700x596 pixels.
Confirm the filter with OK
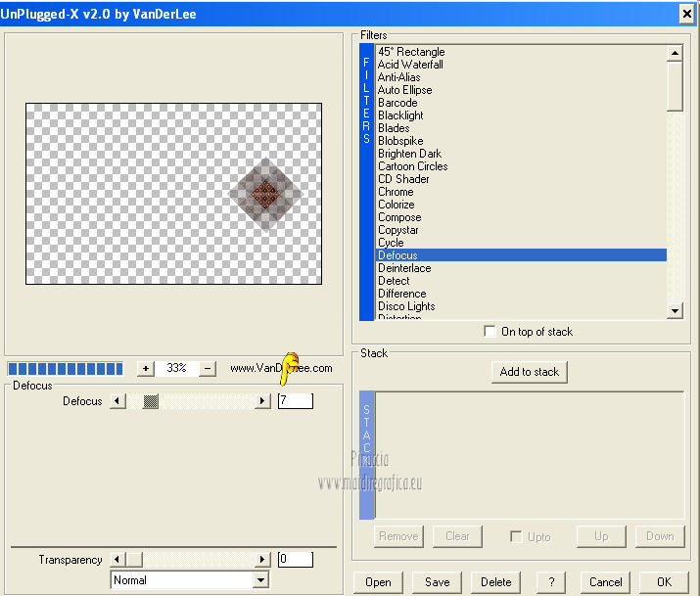tap(664, 582)
